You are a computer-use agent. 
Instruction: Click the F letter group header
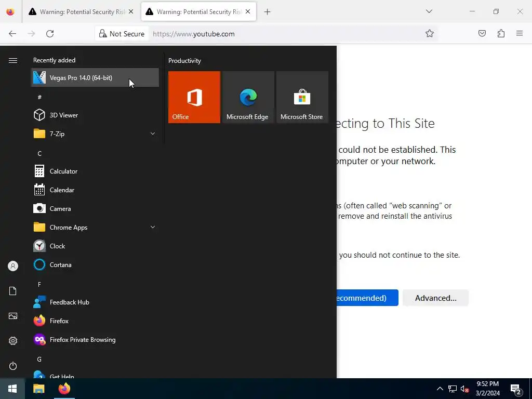point(39,284)
